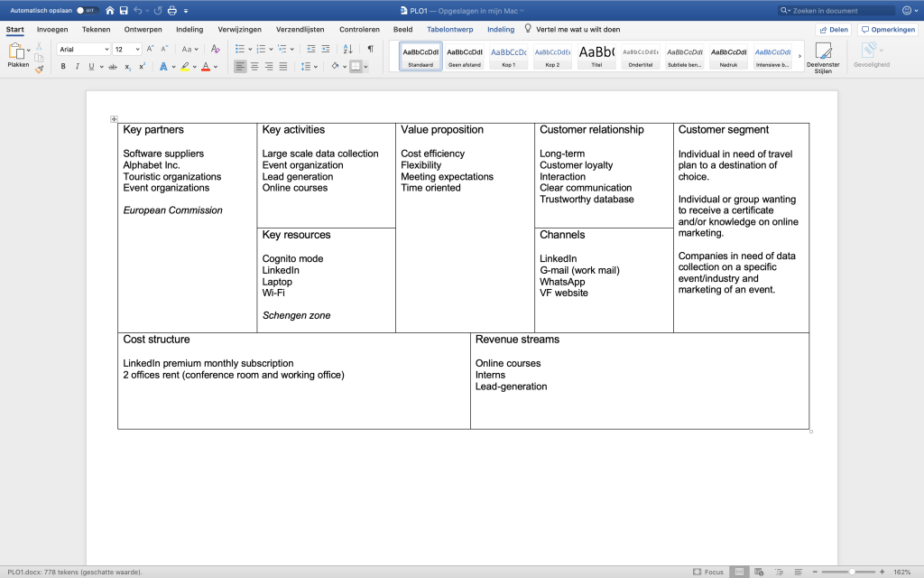Click the Opmerkingen comments button
The width and height of the screenshot is (924, 578).
point(888,29)
